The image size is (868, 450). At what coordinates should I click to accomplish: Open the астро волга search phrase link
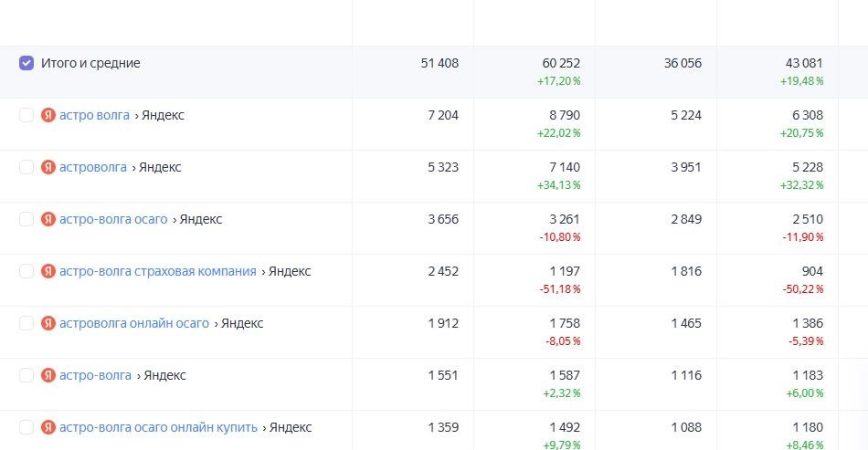pos(94,115)
